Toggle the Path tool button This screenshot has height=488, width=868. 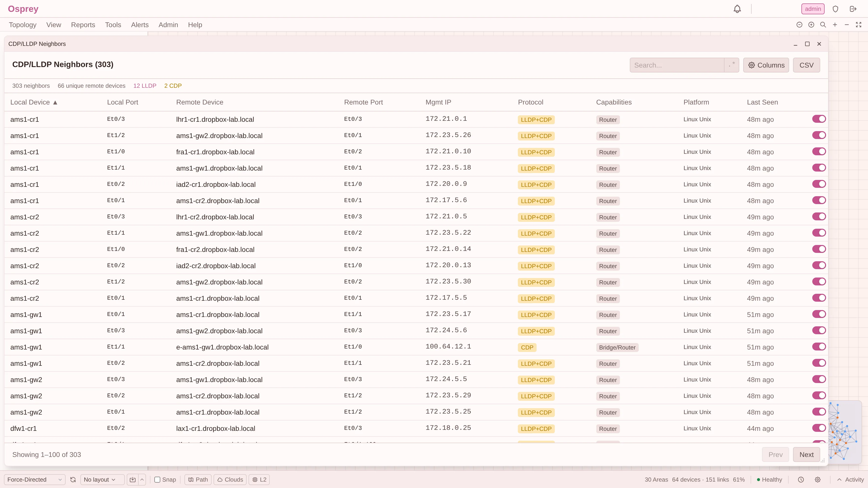coord(198,480)
